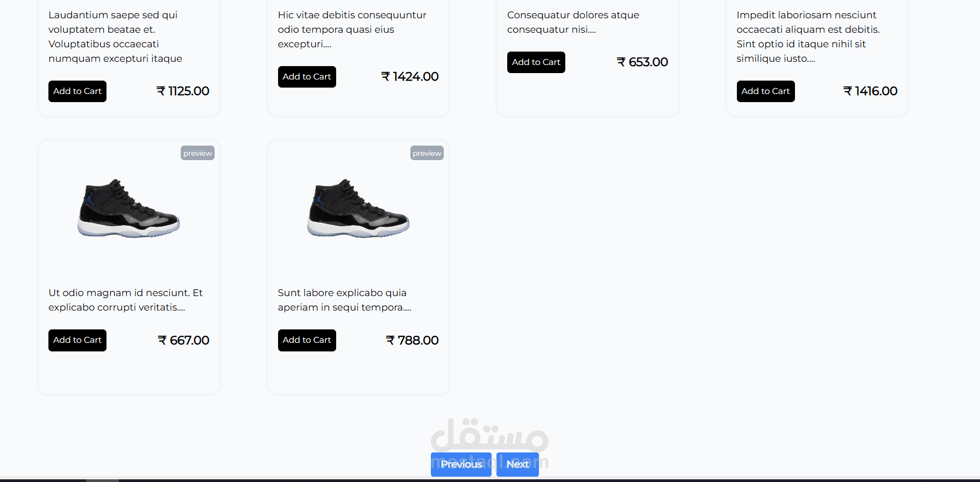Go to the Next page

click(x=517, y=464)
